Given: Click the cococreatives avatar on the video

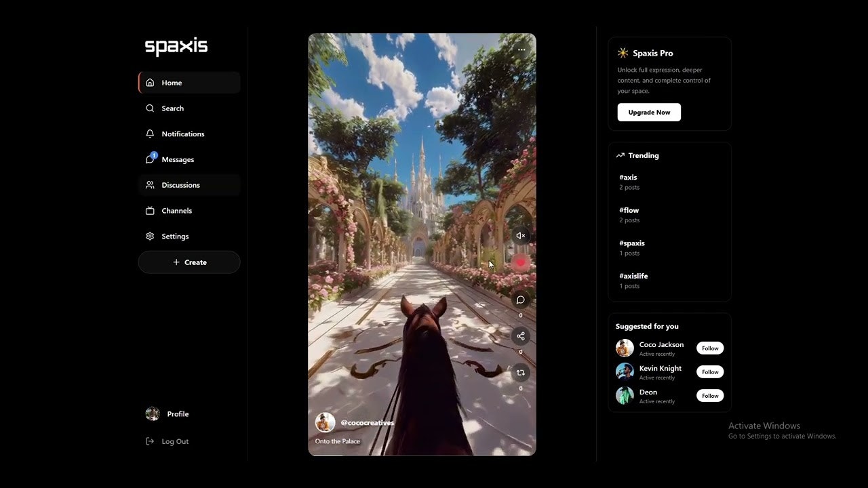Looking at the screenshot, I should click(x=325, y=422).
